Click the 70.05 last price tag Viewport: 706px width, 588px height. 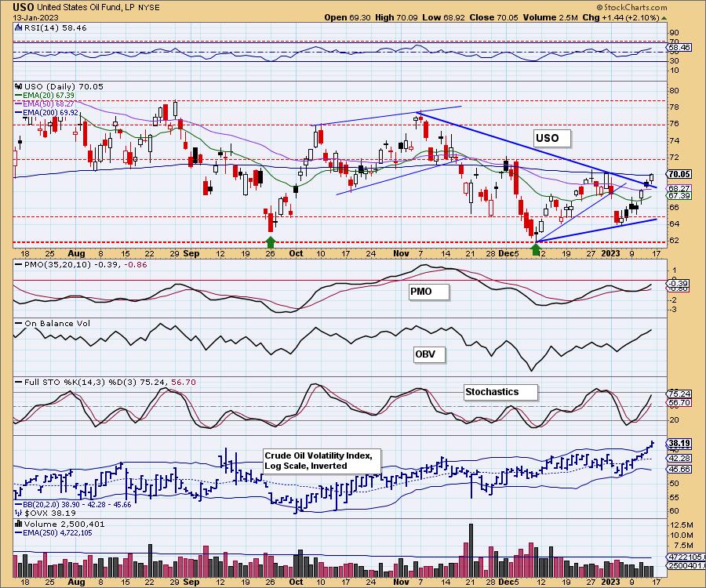click(679, 174)
